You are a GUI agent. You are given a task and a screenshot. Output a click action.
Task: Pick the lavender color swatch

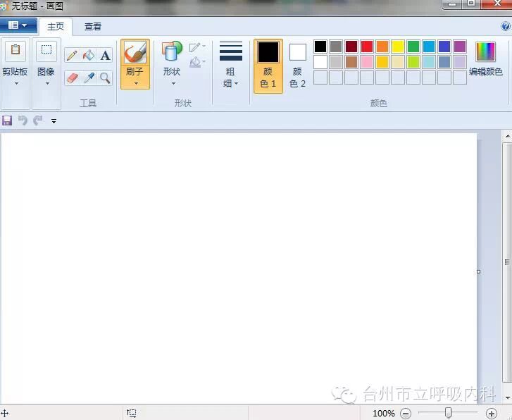tap(460, 62)
